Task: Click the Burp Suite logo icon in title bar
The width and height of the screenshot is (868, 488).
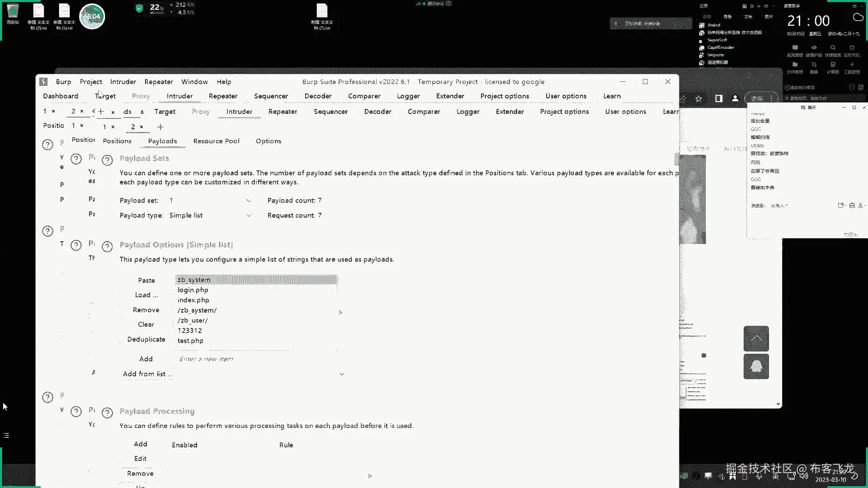Action: click(43, 82)
